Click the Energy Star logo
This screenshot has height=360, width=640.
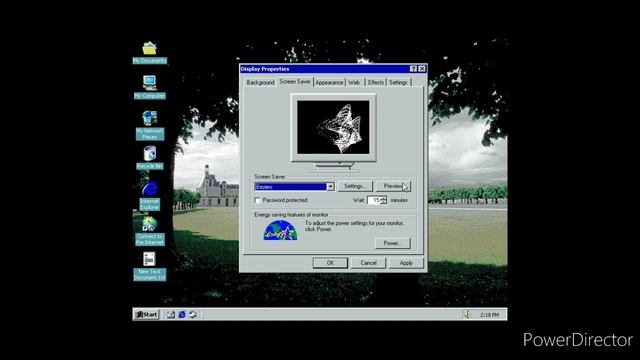(x=280, y=230)
